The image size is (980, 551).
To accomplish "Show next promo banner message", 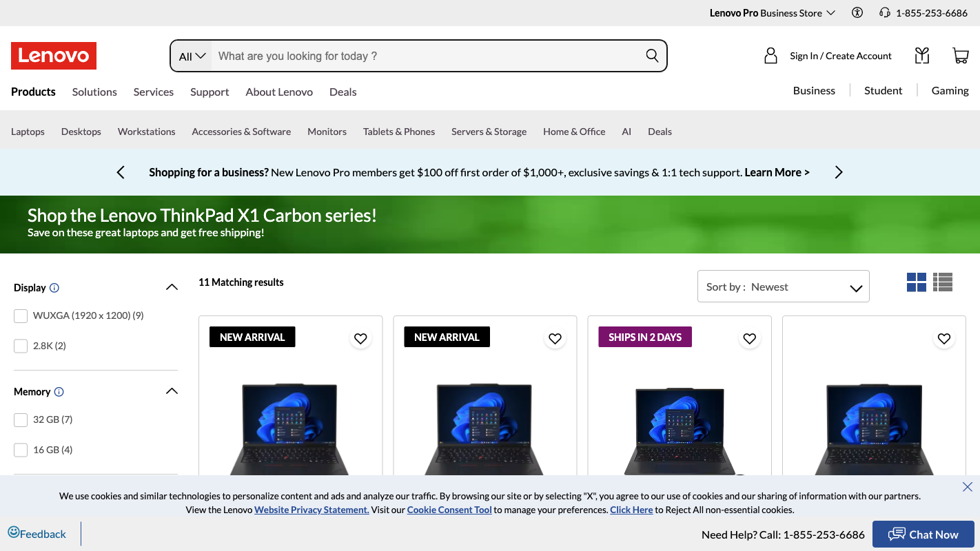I will (839, 172).
